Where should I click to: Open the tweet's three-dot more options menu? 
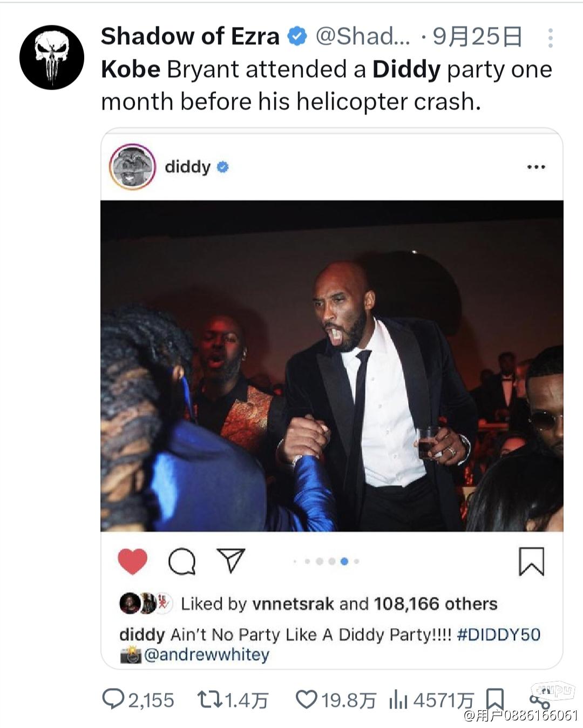(550, 38)
